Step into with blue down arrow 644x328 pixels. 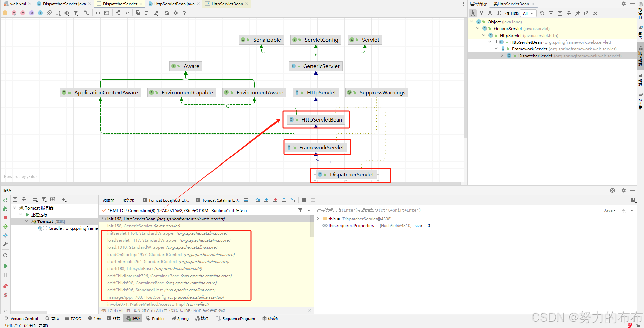[266, 200]
